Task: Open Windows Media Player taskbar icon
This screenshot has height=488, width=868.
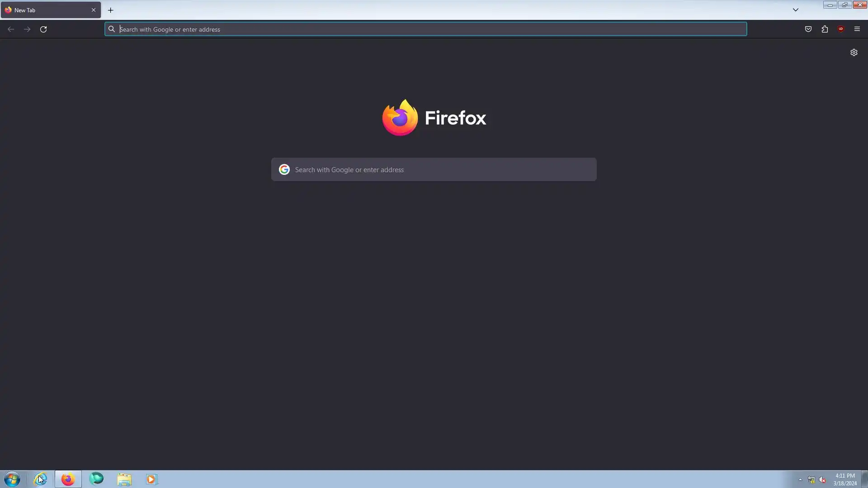Action: 151,479
